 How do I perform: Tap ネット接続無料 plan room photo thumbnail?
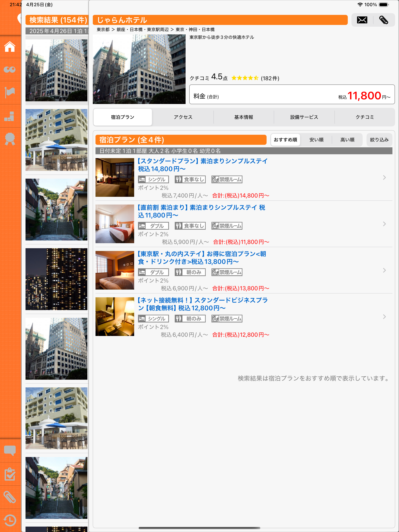click(115, 317)
